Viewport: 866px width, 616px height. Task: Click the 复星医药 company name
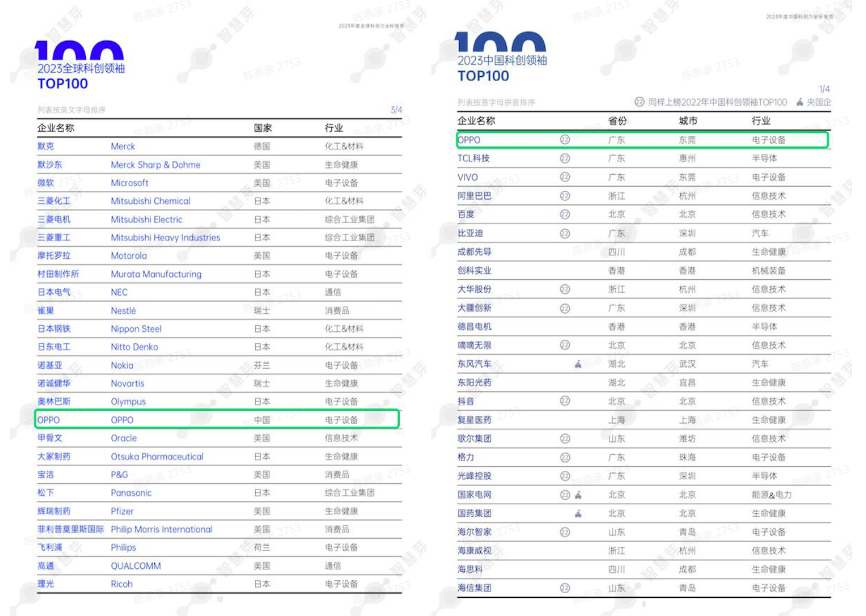coord(474,420)
